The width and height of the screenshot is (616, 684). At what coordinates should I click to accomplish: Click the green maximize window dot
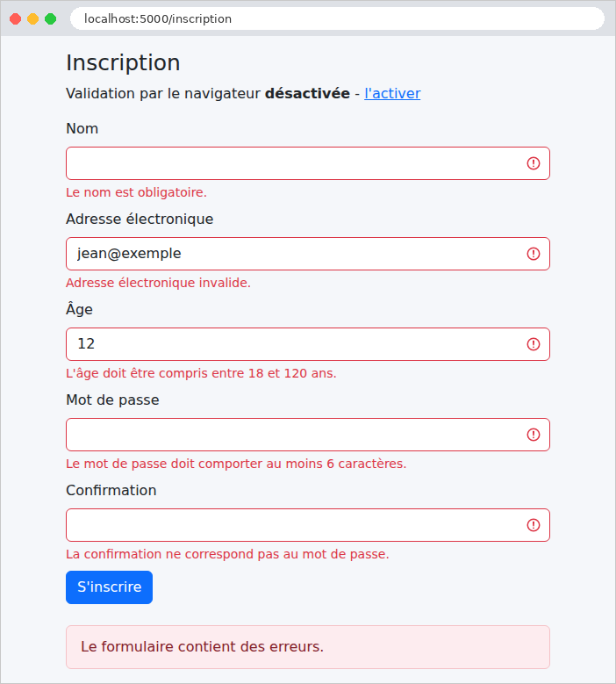[51, 18]
